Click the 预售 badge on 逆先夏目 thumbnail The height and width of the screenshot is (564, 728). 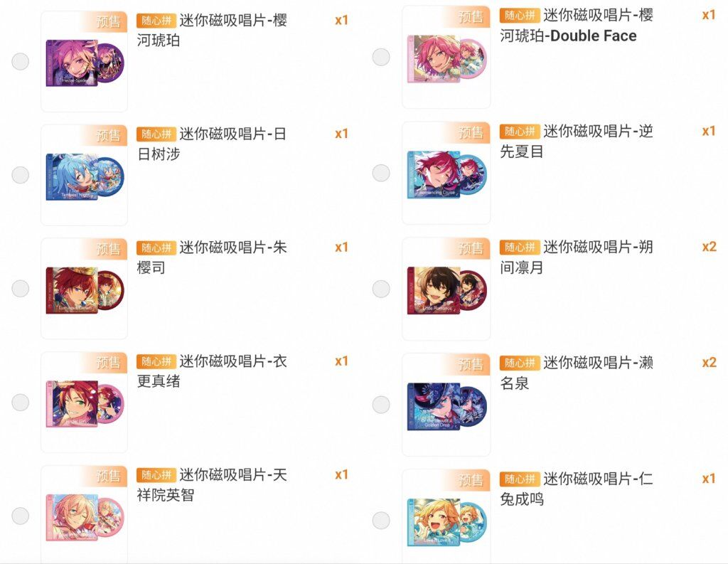click(471, 133)
